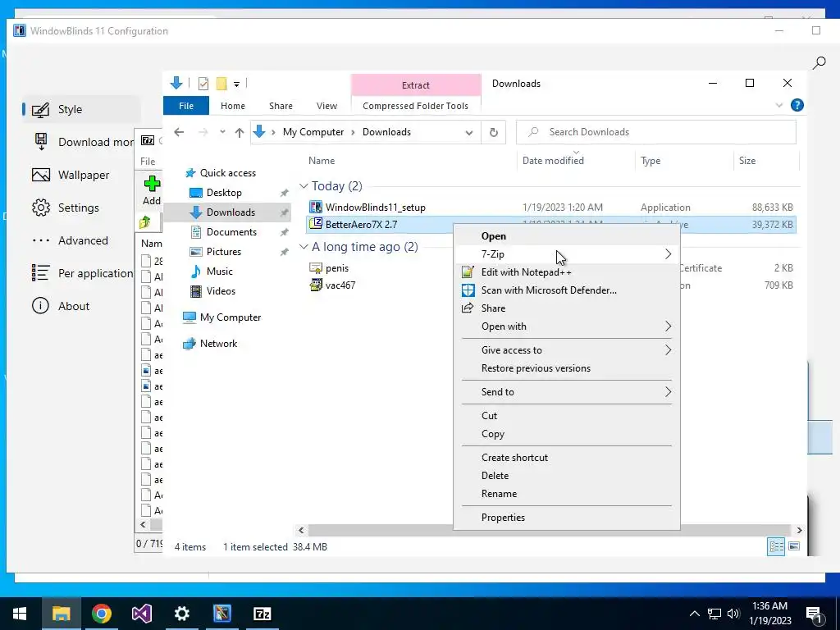This screenshot has height=630, width=840.
Task: Open About section in WindowBlinds
Action: point(61,306)
